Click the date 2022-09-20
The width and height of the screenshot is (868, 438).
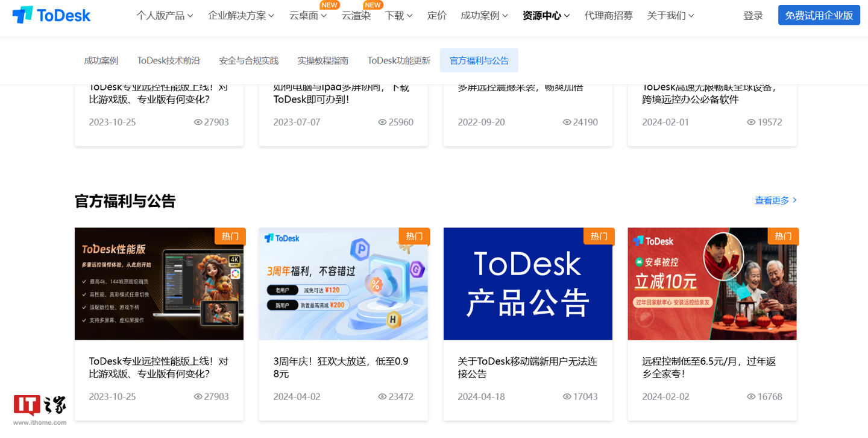point(481,122)
